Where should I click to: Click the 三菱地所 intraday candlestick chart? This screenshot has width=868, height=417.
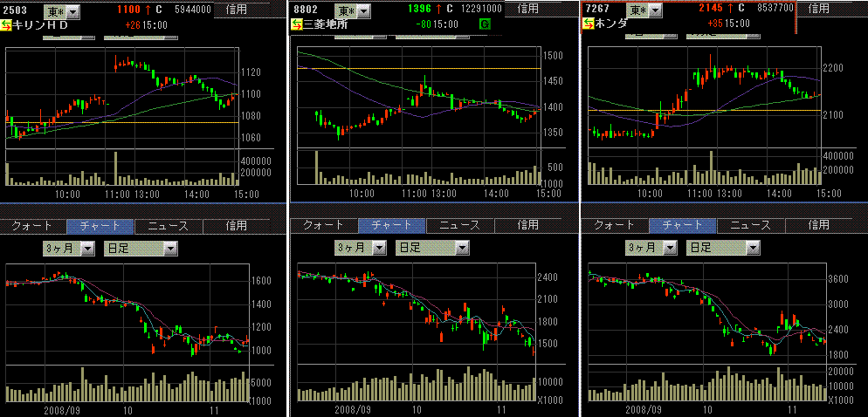pos(418,98)
